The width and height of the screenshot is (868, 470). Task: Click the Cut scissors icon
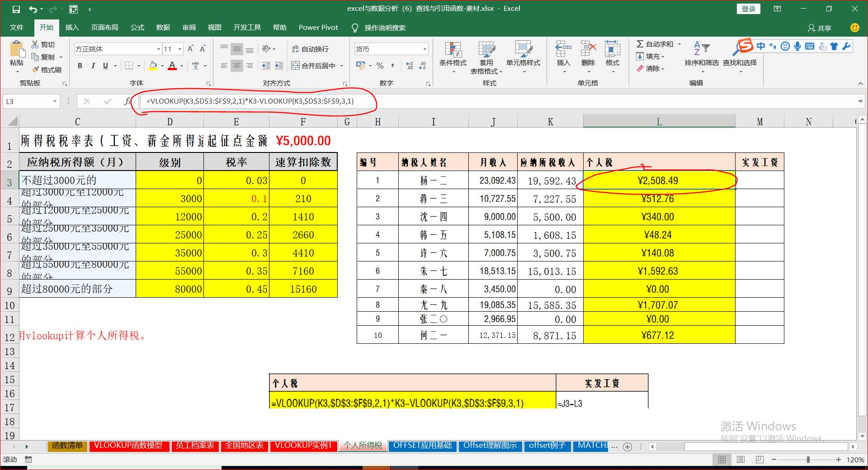click(x=35, y=44)
